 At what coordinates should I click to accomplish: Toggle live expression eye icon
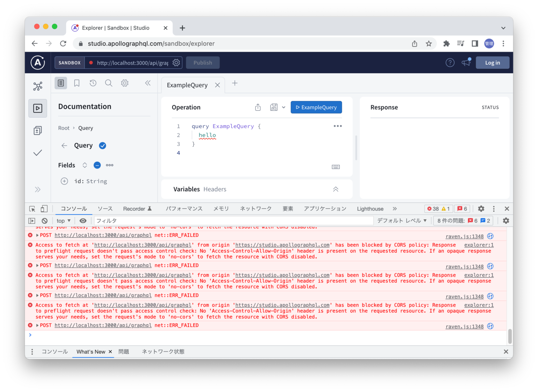pos(83,221)
